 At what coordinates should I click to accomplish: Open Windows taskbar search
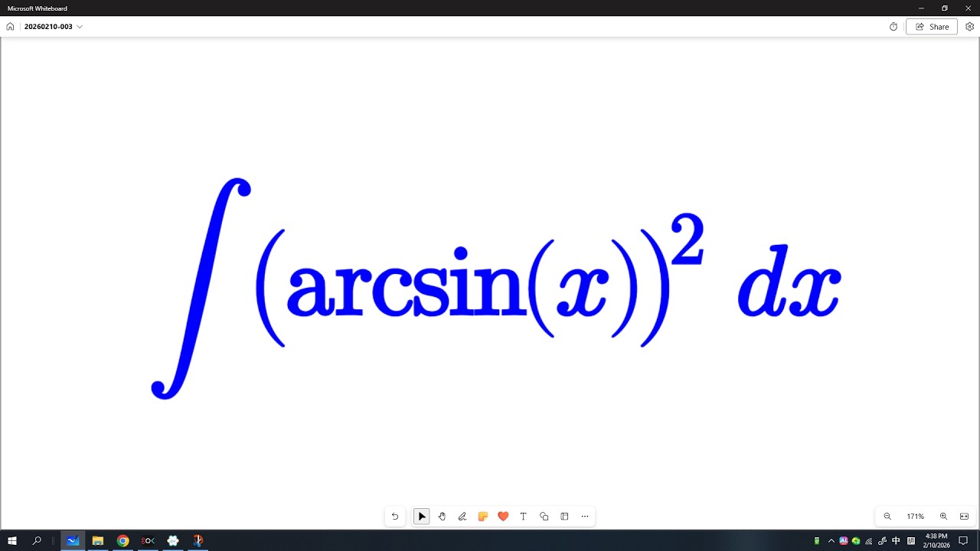click(37, 541)
